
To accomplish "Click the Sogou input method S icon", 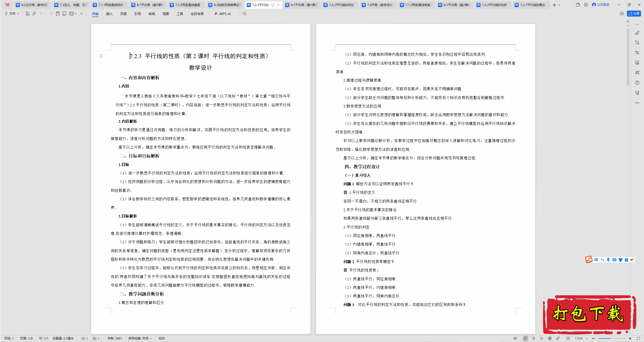I will click(589, 259).
